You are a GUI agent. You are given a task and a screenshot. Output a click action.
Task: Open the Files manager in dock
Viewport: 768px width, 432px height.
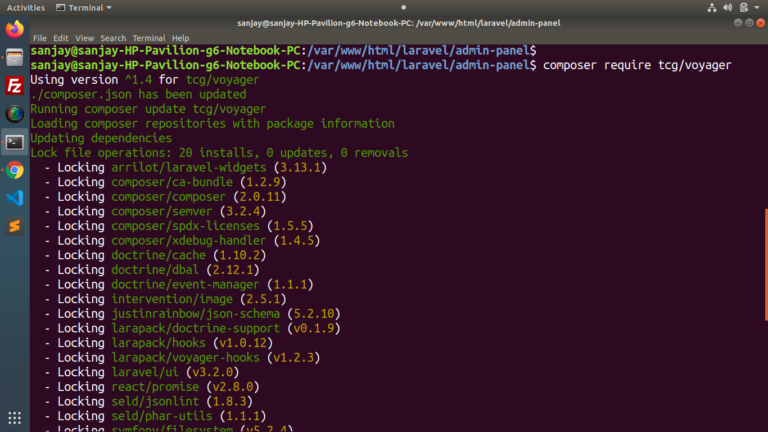click(14, 57)
